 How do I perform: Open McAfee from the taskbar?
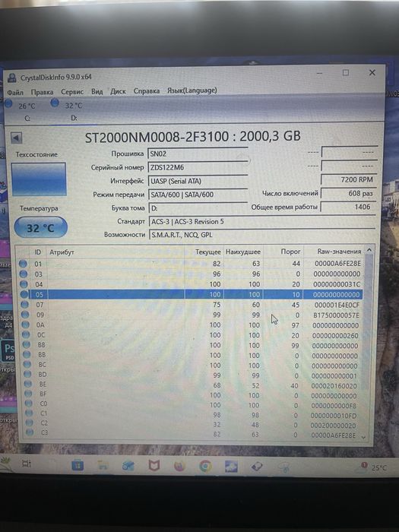point(154,466)
